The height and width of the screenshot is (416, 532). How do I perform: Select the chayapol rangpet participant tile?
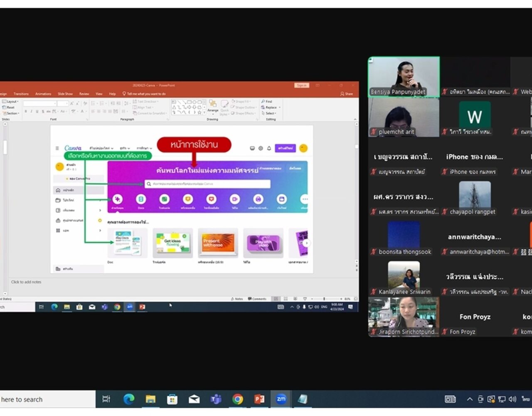pyautogui.click(x=475, y=197)
